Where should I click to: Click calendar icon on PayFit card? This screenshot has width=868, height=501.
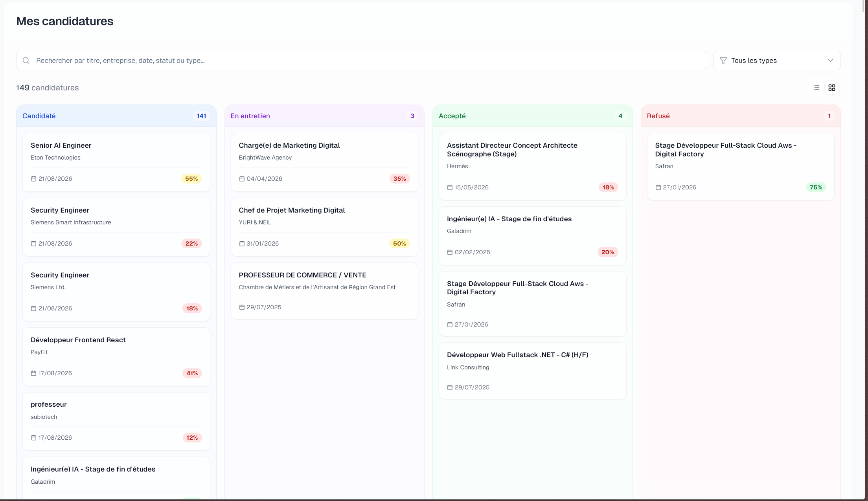click(x=33, y=373)
